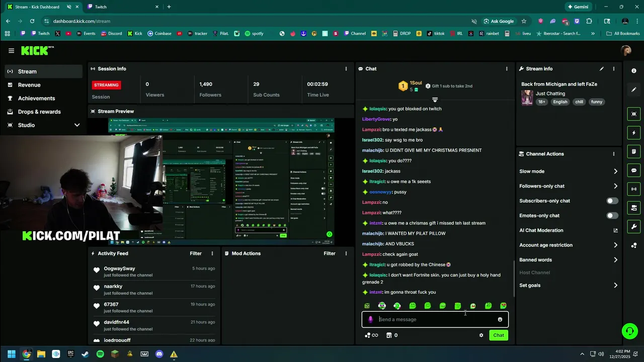Image resolution: width=644 pixels, height=362 pixels.
Task: Open Steam from the taskbar
Action: [86, 354]
